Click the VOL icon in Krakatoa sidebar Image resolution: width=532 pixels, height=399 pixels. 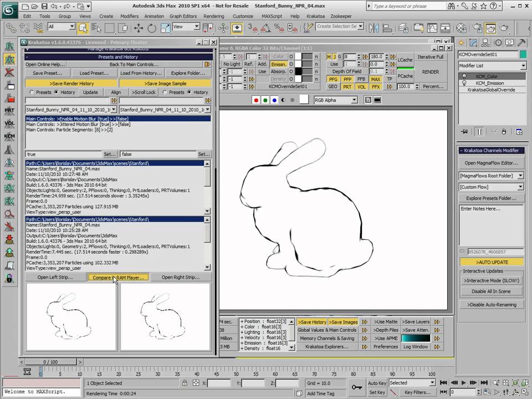point(9,123)
